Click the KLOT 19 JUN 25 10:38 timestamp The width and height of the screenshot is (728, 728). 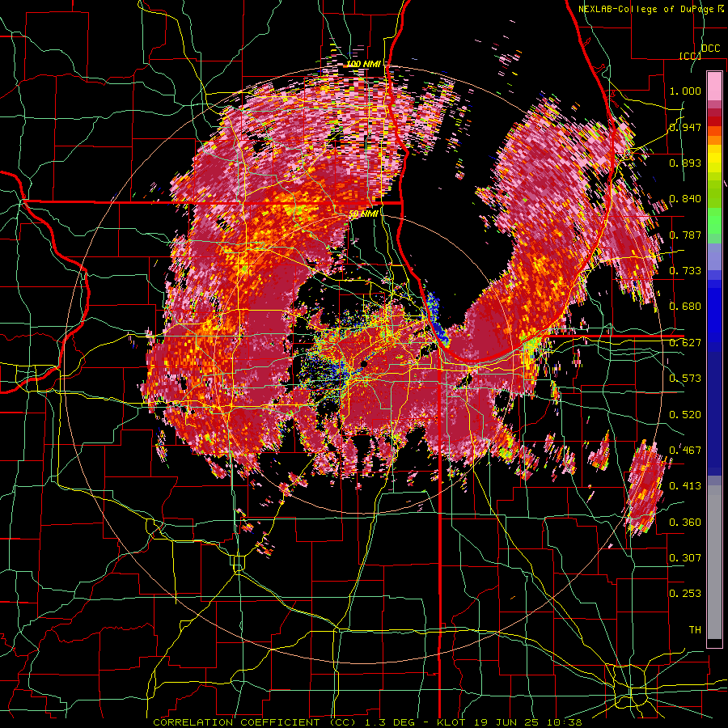[x=510, y=722]
